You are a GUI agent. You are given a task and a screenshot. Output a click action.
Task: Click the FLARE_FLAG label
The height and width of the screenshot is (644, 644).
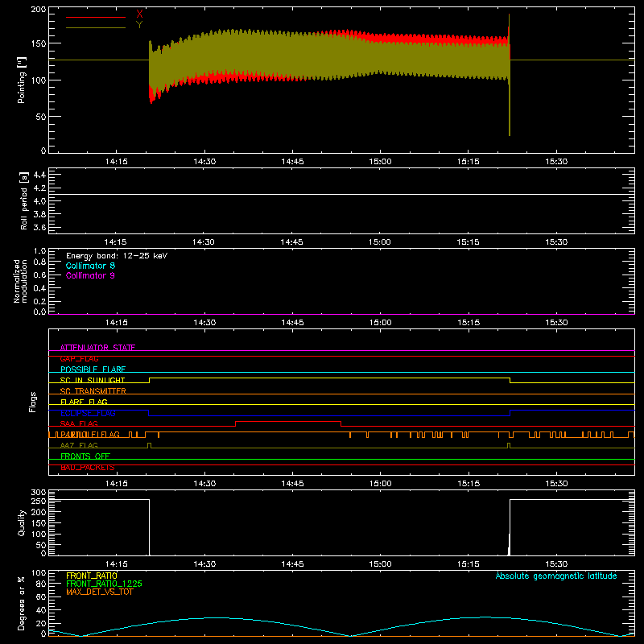tap(84, 402)
